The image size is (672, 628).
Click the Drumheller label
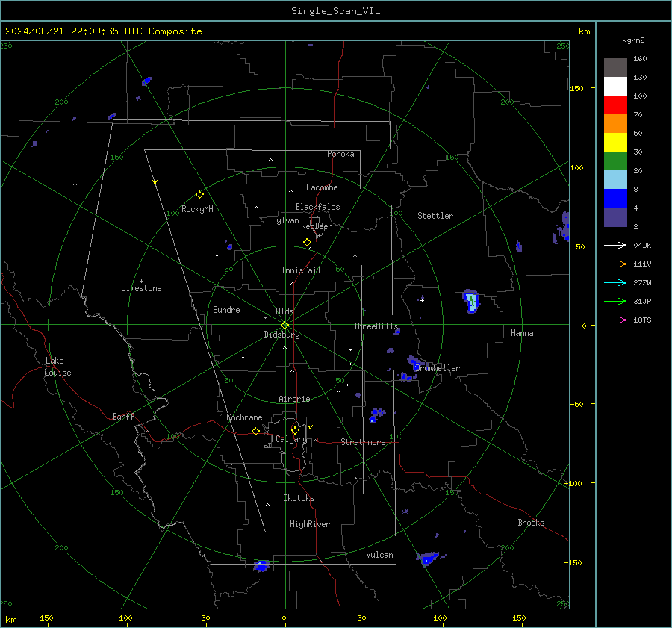438,368
